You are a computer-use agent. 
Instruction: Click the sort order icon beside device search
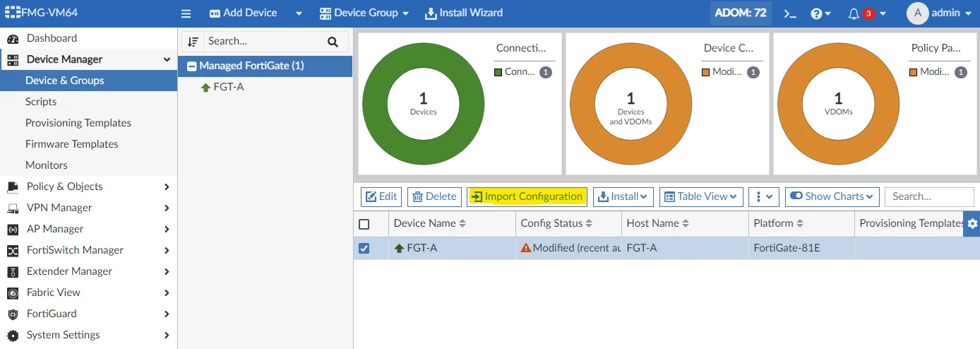[x=193, y=42]
